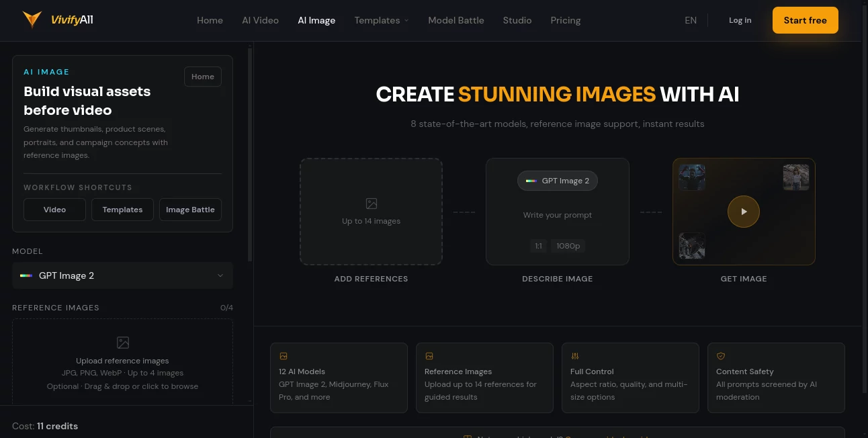Click the Image Battle shortcut
Image resolution: width=868 pixels, height=438 pixels.
pos(190,210)
